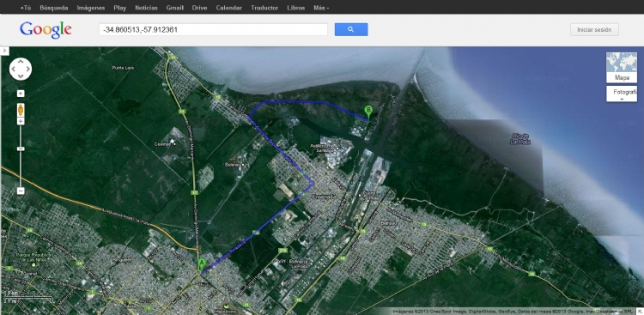The height and width of the screenshot is (315, 644).
Task: Click the my-location dot button
Action: [x=21, y=94]
